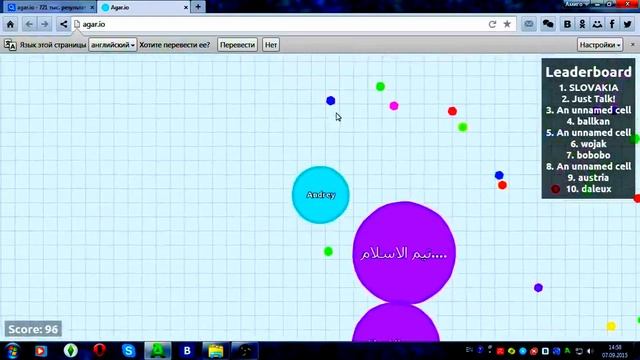Open the Настройки dropdown

[600, 45]
